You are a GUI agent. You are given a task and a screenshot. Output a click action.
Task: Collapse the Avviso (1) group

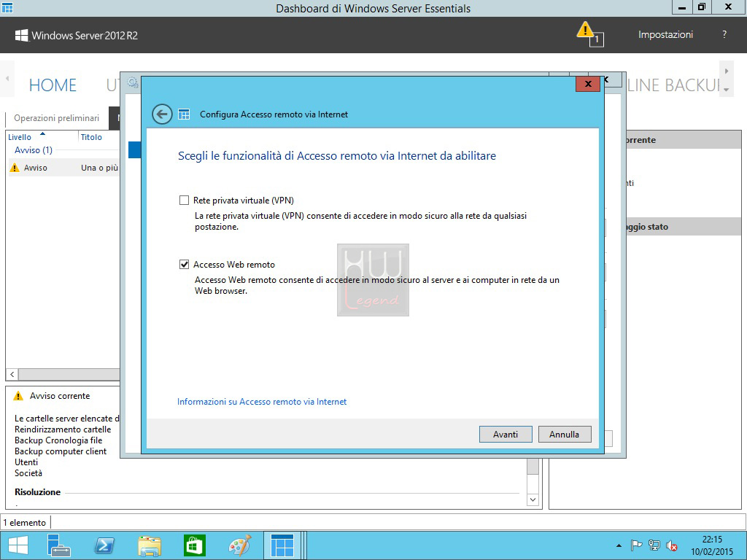pyautogui.click(x=34, y=150)
